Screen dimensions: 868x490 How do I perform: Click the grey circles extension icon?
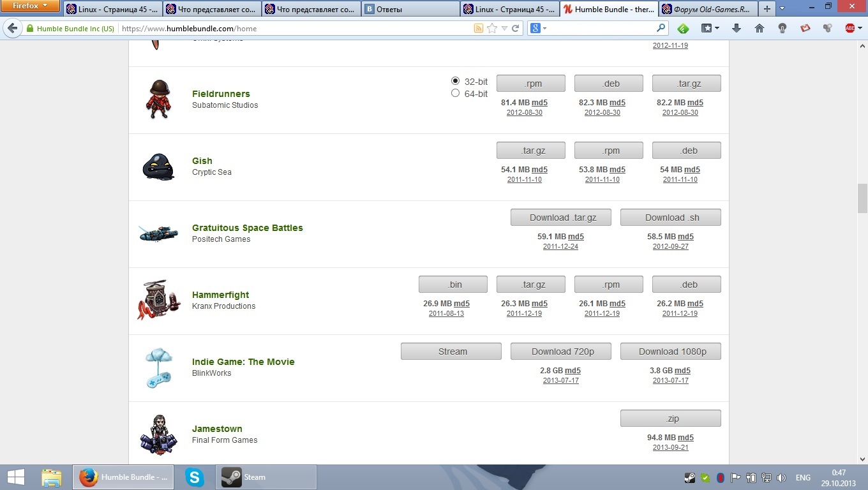coord(828,28)
